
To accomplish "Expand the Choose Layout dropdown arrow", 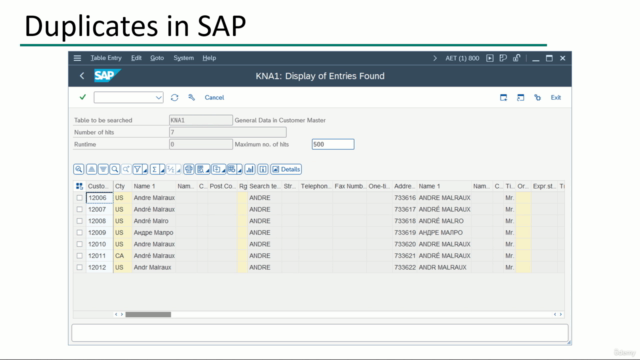I will (240, 170).
